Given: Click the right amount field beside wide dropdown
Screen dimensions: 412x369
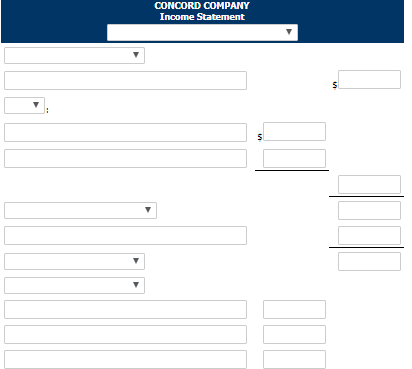Looking at the screenshot, I should click(369, 210).
